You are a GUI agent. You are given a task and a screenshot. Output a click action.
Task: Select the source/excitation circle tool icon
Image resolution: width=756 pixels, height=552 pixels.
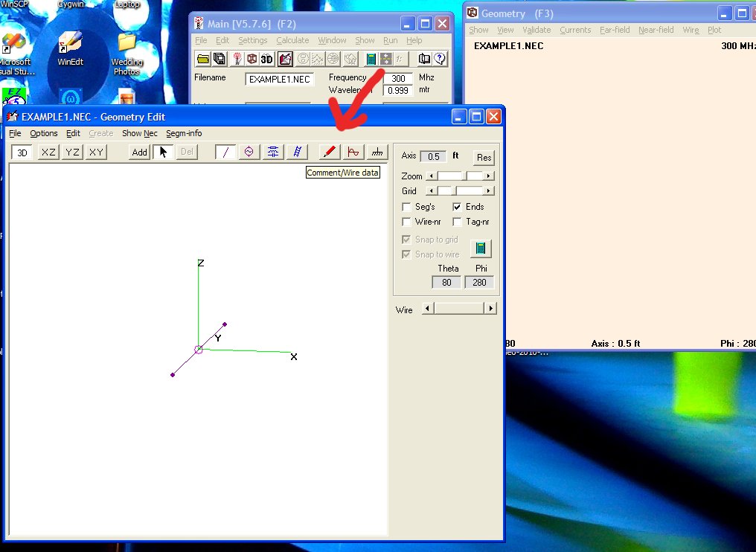249,152
